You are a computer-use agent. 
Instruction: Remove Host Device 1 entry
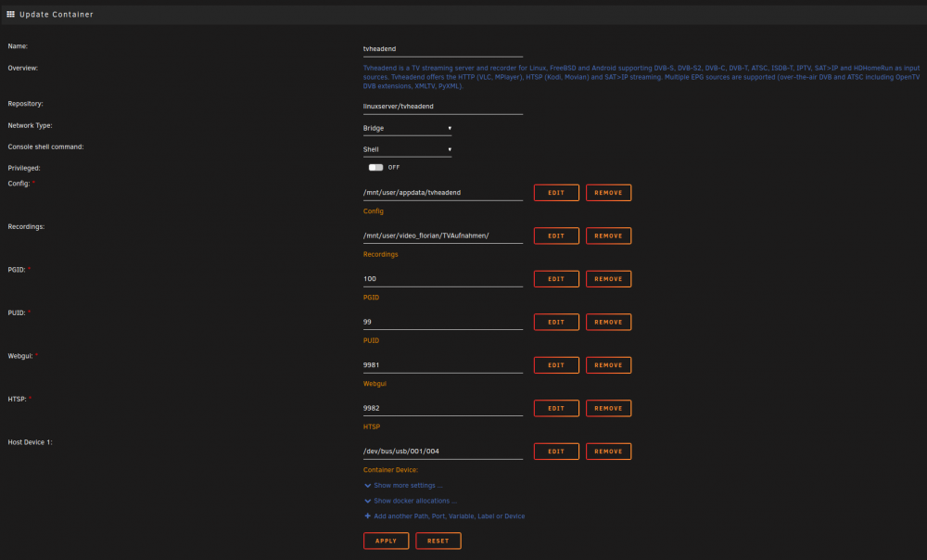tap(608, 452)
